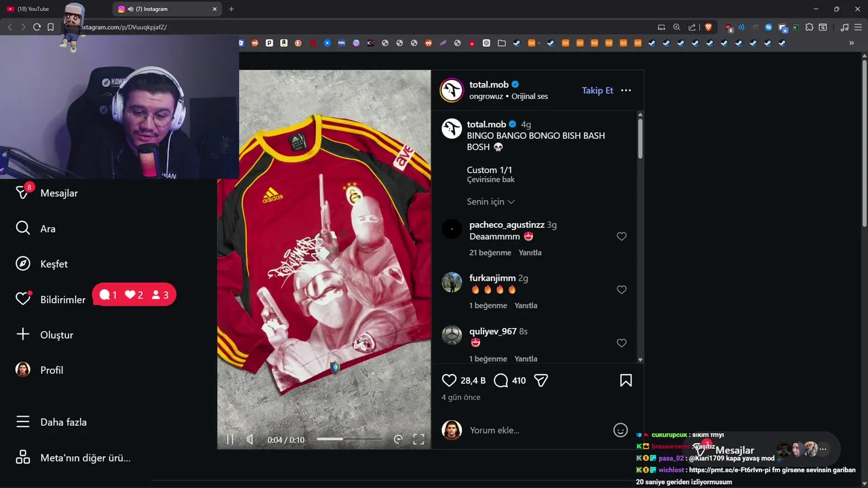Click Çevirisine bak translation link
Viewport: 868px width, 488px height.
[490, 180]
